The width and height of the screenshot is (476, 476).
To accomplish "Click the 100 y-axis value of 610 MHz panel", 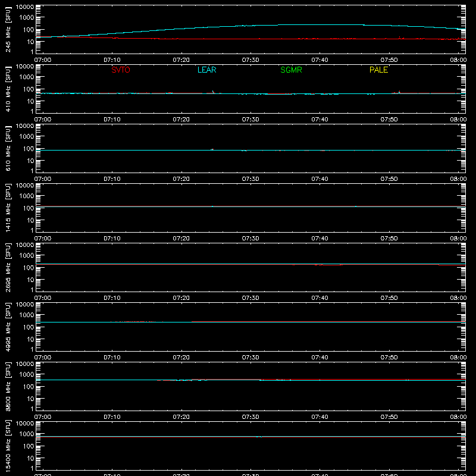I will click(29, 149).
